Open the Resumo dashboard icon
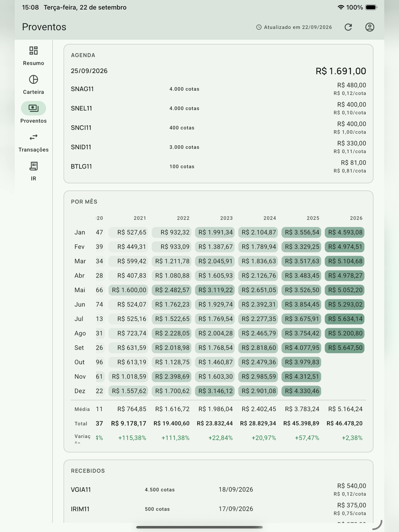The height and width of the screenshot is (532, 399). pyautogui.click(x=33, y=51)
